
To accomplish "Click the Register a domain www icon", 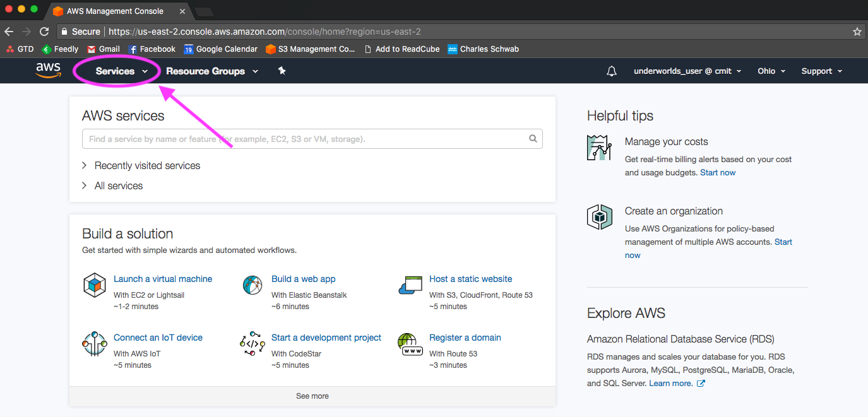I will click(410, 344).
